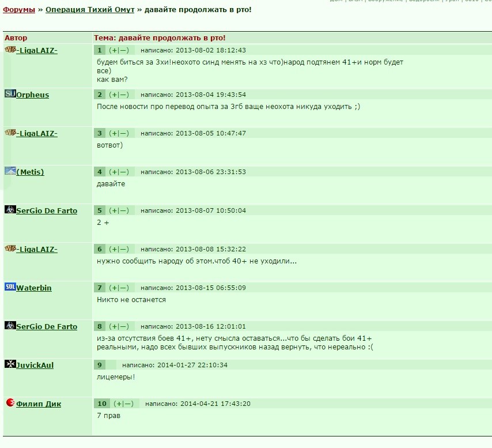This screenshot has height=448, width=492.
Task: Upvote Orpheus's post 2 with plus
Action: [x=115, y=95]
